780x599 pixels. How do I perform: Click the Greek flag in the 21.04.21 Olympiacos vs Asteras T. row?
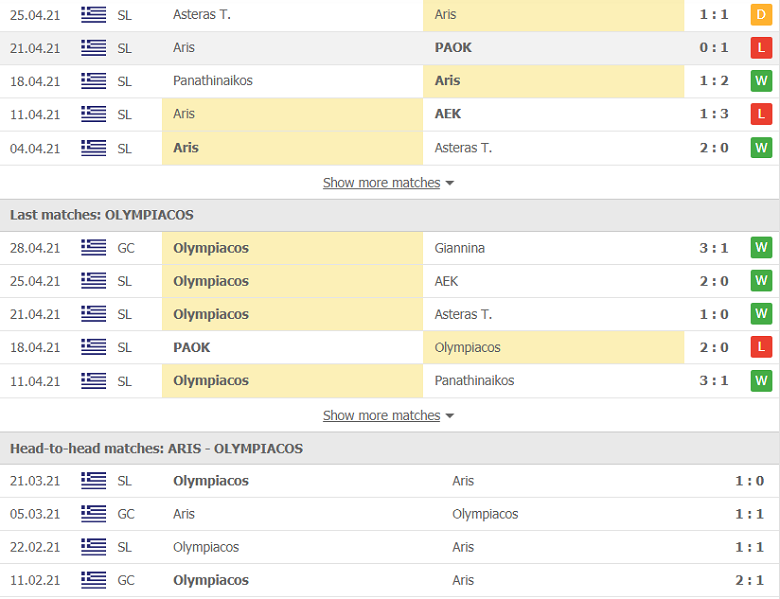pos(94,314)
